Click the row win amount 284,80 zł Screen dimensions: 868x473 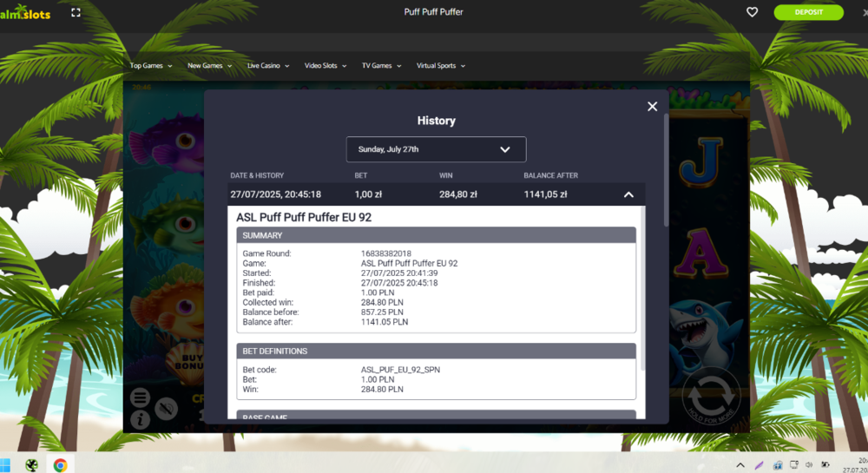tap(457, 194)
